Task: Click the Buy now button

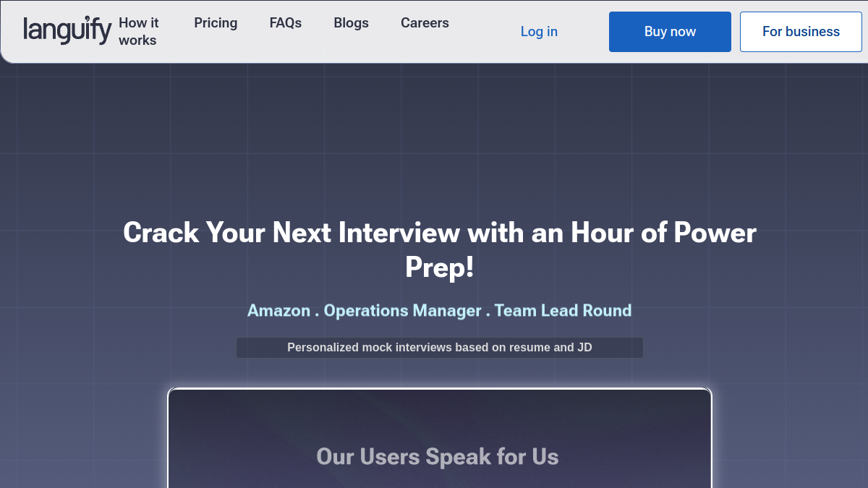Action: tap(670, 32)
